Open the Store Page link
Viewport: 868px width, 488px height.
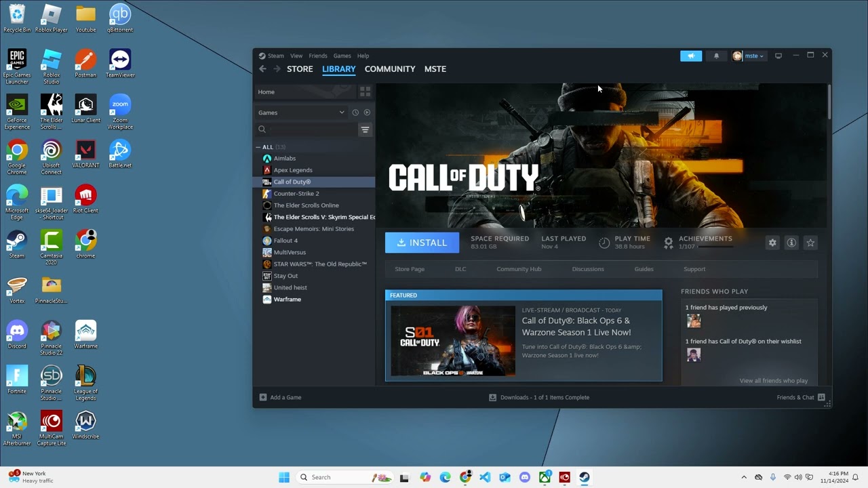(x=410, y=269)
